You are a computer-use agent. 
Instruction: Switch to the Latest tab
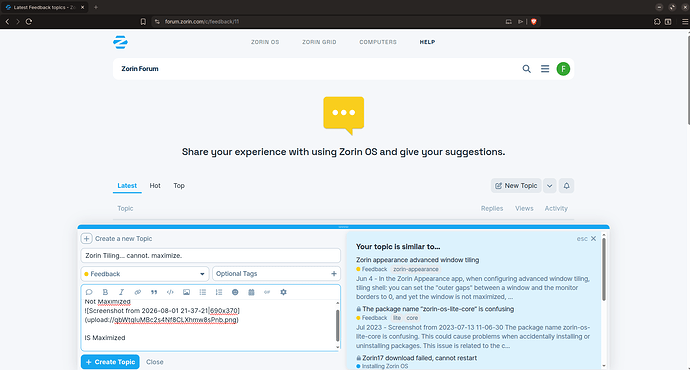[127, 186]
